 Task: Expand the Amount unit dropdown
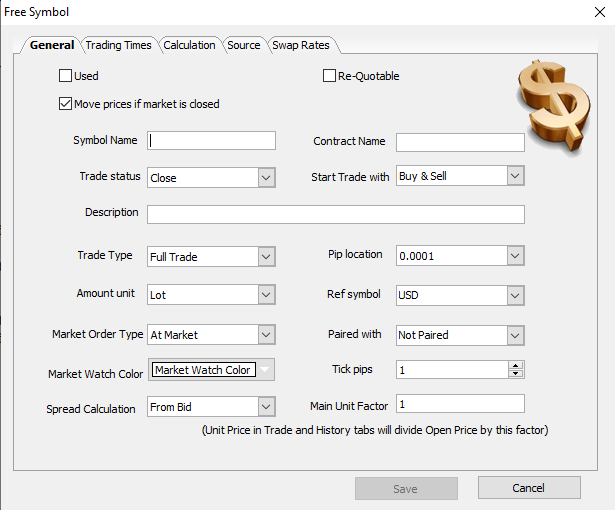pyautogui.click(x=211, y=295)
